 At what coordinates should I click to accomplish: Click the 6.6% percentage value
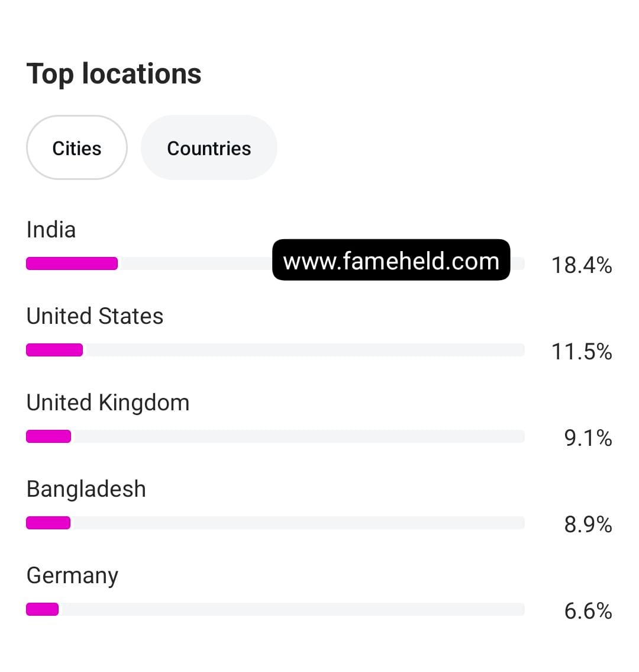click(588, 611)
